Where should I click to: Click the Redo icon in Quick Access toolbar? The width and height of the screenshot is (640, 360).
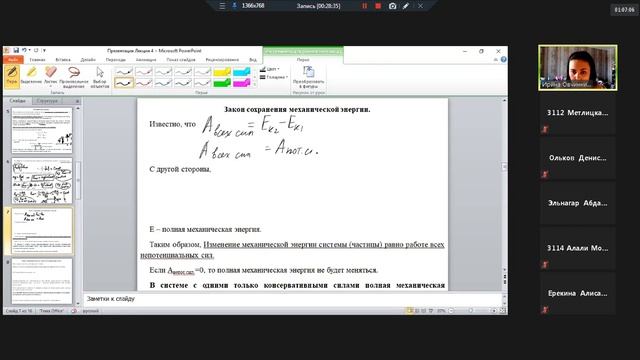point(36,51)
